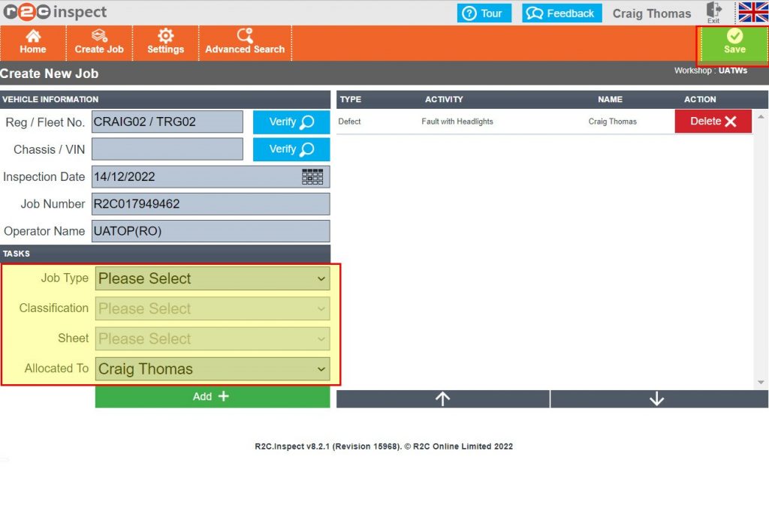Click the R2C inspect logo
Screen dimensions: 769x532
(x=53, y=12)
